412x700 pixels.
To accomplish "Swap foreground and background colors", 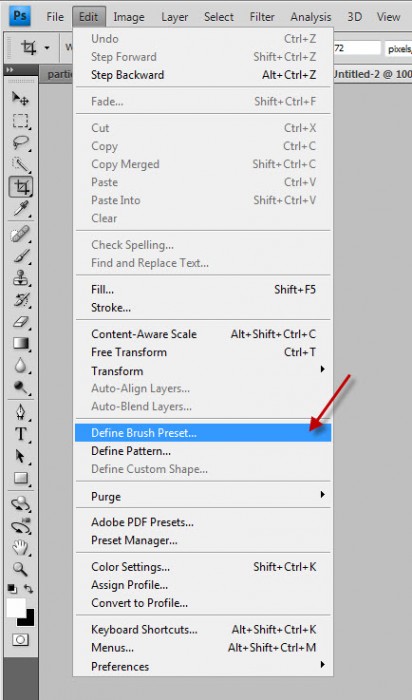I will (28, 589).
